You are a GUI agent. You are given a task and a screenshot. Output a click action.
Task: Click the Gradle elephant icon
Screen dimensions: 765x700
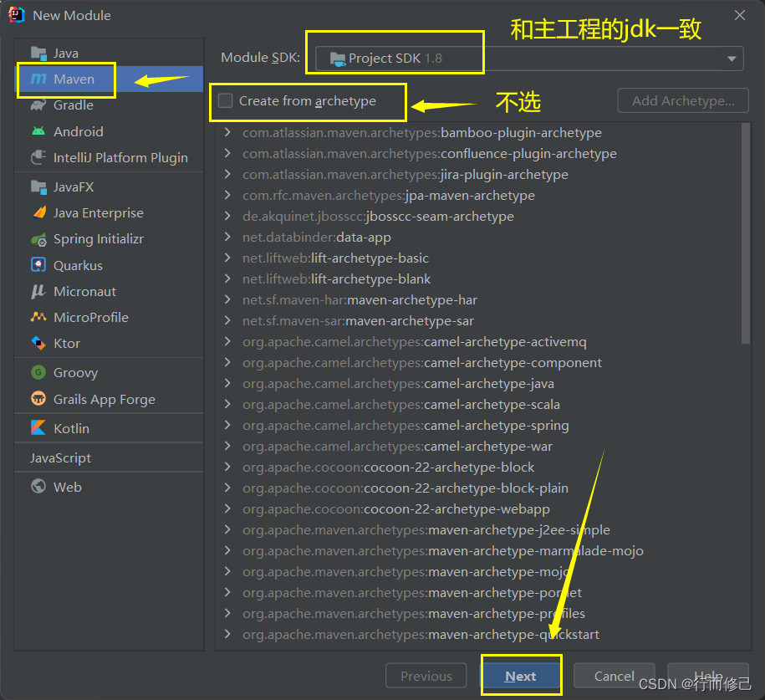(38, 105)
